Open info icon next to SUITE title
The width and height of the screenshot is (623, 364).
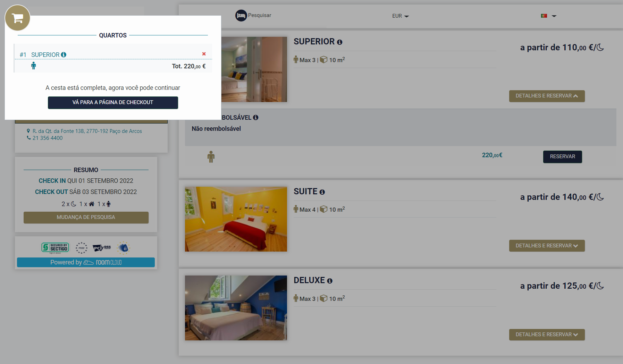[322, 192]
